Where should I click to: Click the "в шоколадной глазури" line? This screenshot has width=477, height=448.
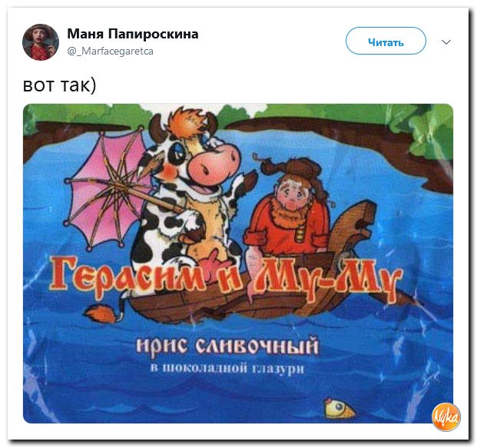(x=227, y=369)
